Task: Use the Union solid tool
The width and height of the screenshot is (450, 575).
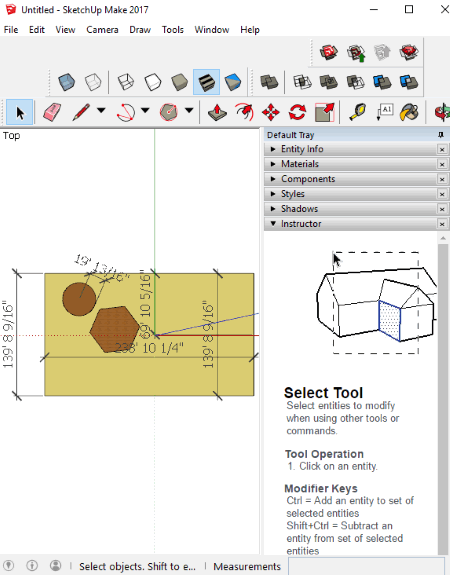Action: tap(329, 82)
